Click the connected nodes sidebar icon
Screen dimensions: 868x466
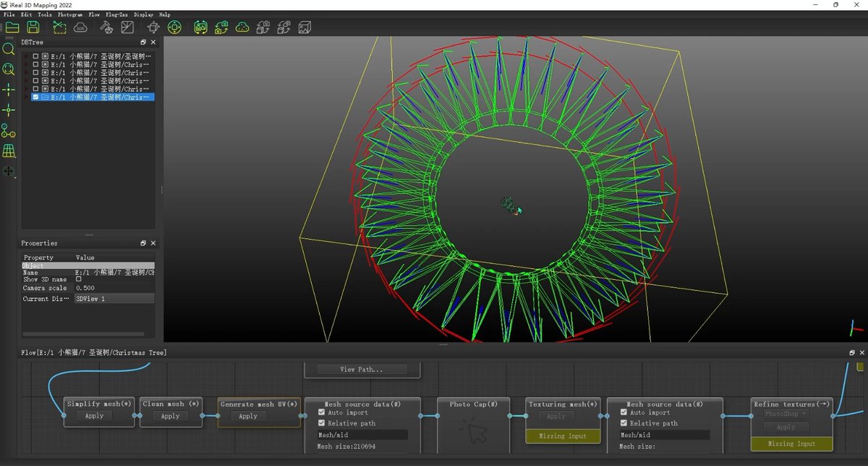coord(9,131)
